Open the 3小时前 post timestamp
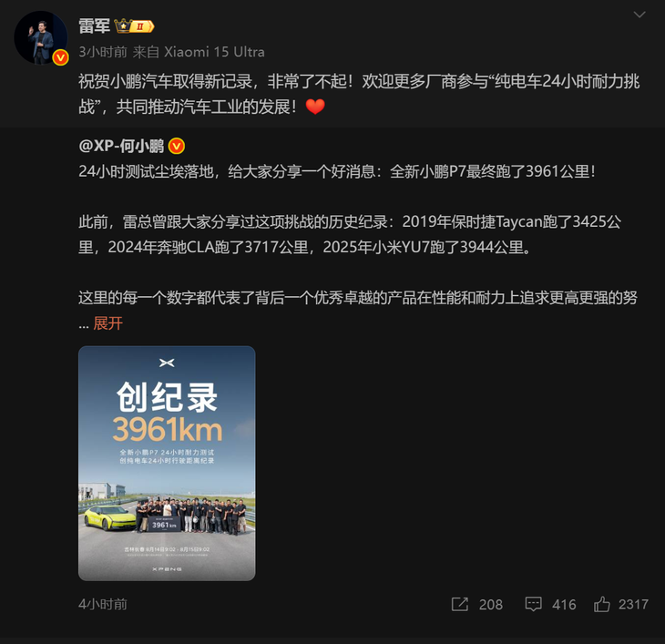 click(x=103, y=52)
